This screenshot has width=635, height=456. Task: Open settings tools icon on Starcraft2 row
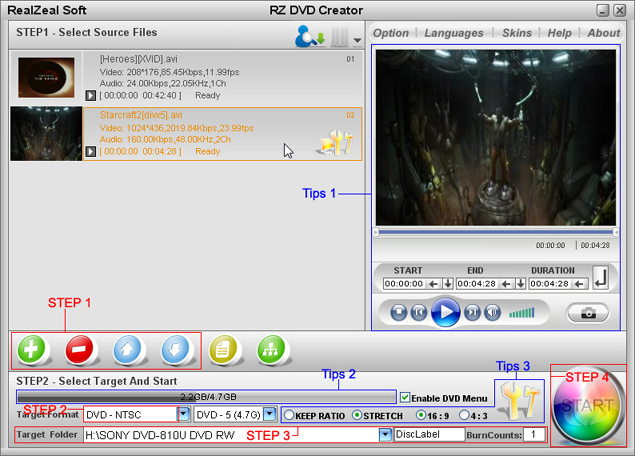(336, 142)
